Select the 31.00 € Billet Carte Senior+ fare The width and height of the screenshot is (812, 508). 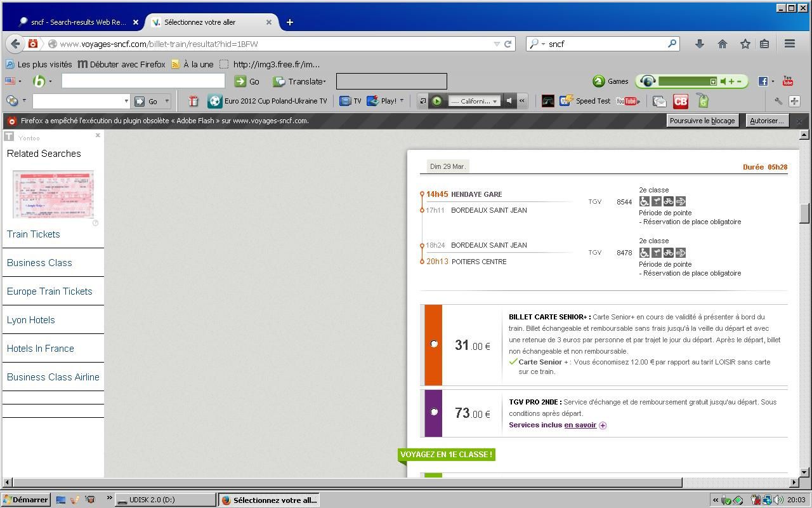pyautogui.click(x=434, y=344)
